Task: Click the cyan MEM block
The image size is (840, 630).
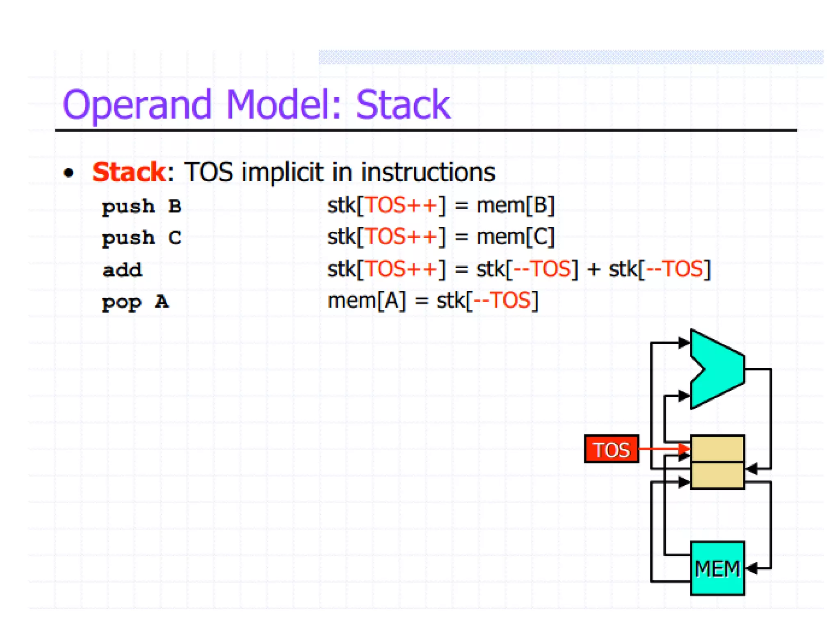Action: coord(717,568)
